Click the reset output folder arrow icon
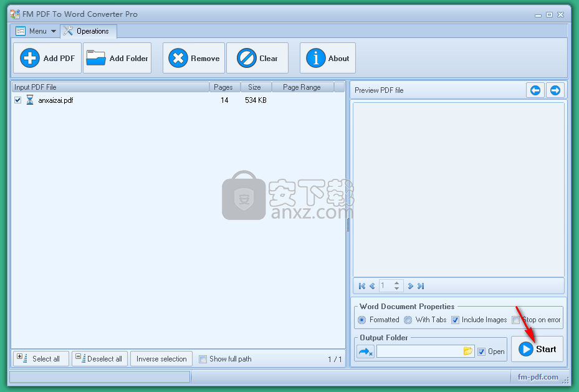The width and height of the screenshot is (579, 392). [x=366, y=351]
